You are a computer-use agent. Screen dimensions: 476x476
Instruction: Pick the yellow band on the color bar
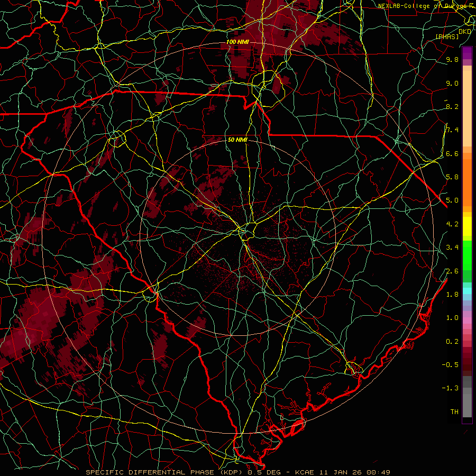467,226
